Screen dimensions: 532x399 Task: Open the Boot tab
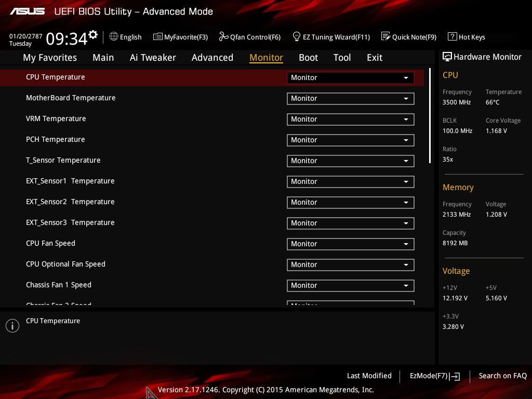click(309, 58)
